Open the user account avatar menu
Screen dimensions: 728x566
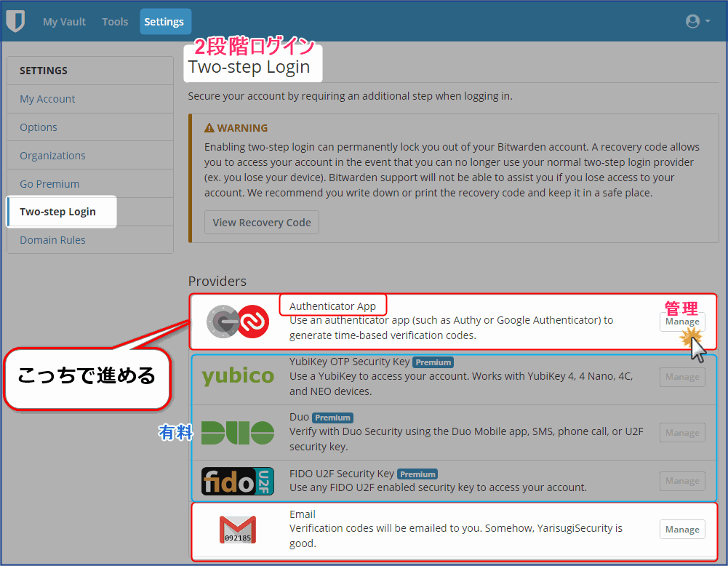pos(697,21)
